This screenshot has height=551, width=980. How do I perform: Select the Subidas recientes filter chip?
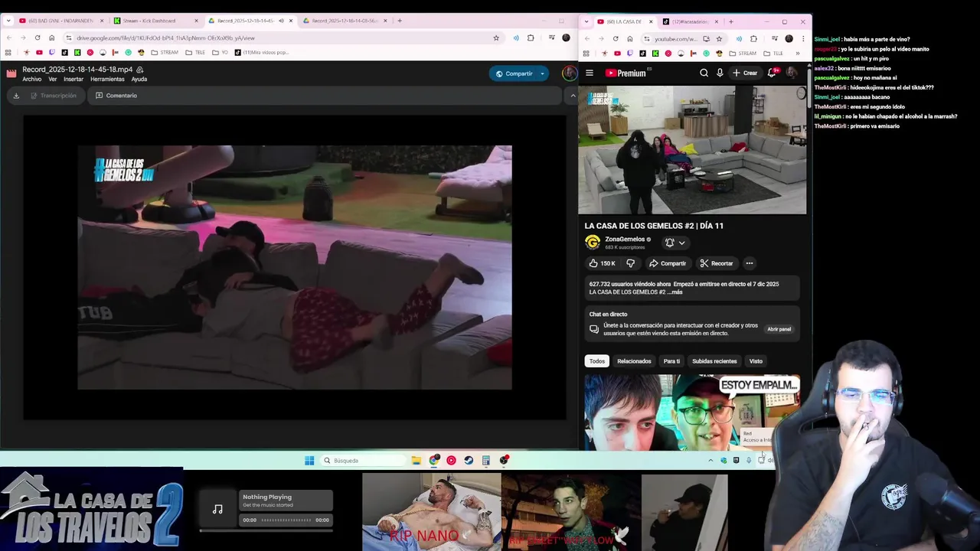(714, 361)
